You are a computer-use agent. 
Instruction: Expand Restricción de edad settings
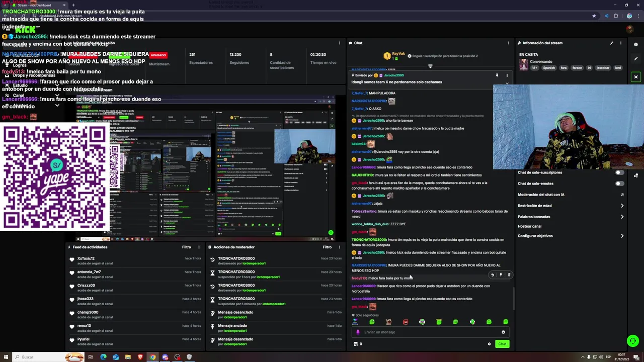point(622,206)
